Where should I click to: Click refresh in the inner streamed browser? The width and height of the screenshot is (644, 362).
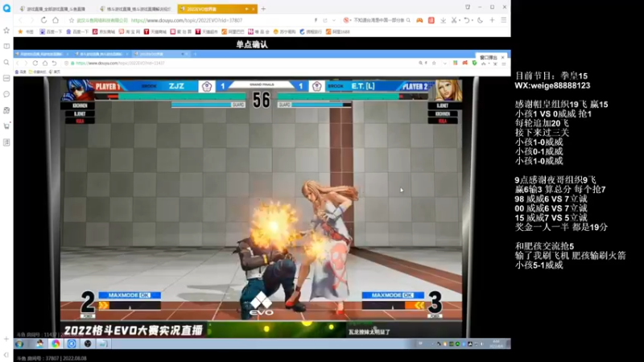click(x=35, y=64)
